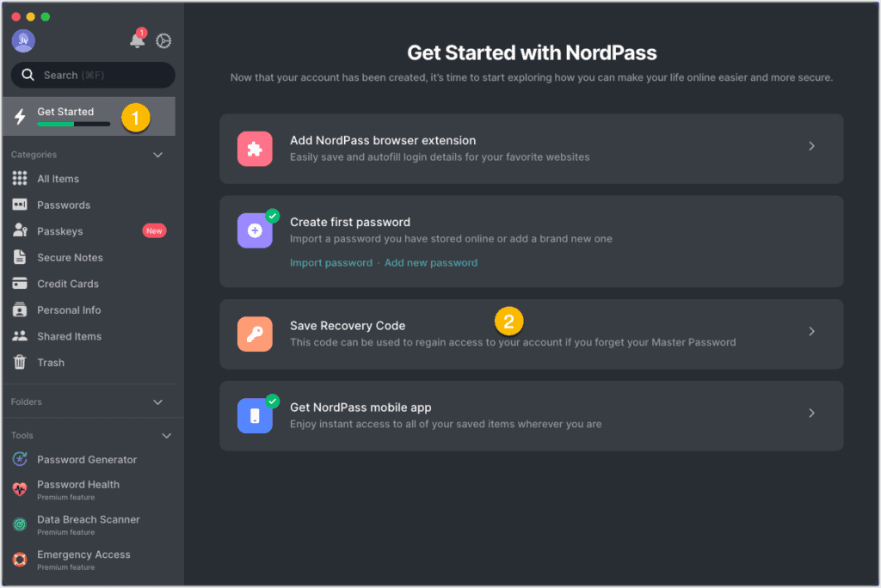
Task: Open the browser extension card arrow
Action: pyautogui.click(x=811, y=146)
